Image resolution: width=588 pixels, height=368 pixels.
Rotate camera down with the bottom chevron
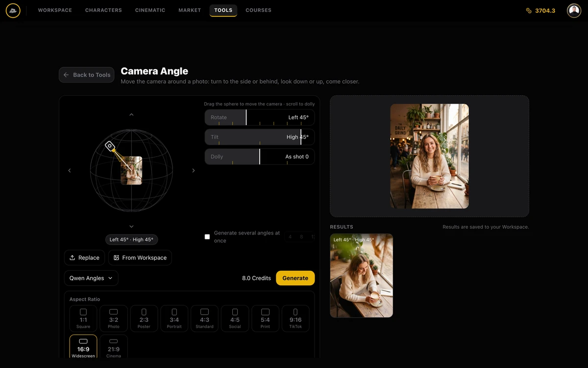point(131,226)
